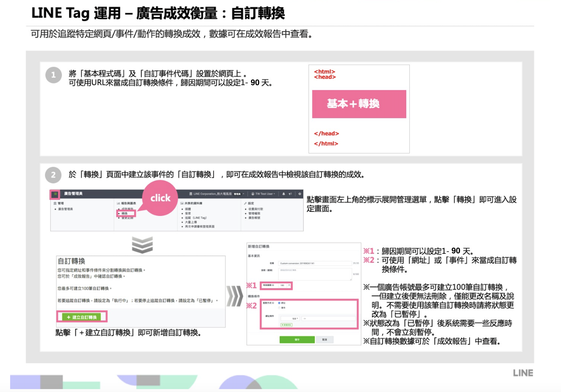Click the 追蹤（LINE Tag）menu item

click(195, 218)
